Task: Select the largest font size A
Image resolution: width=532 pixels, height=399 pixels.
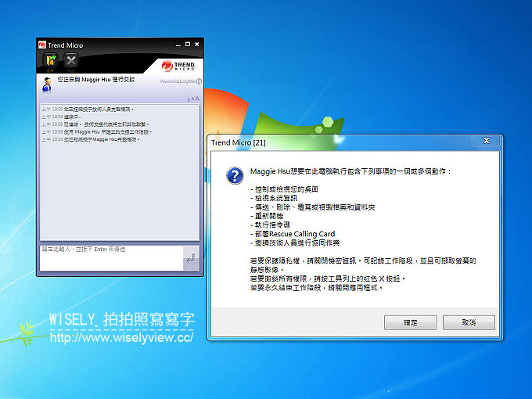Action: coord(197,99)
